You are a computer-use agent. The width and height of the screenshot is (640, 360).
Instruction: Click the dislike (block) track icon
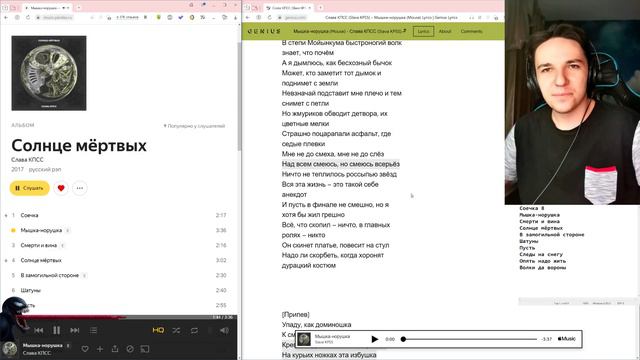(x=130, y=349)
